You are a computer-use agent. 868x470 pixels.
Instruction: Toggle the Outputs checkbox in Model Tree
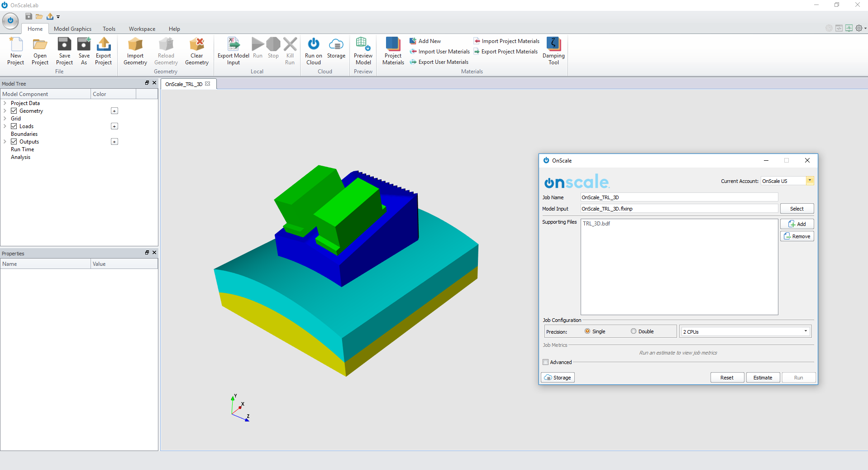(x=14, y=142)
